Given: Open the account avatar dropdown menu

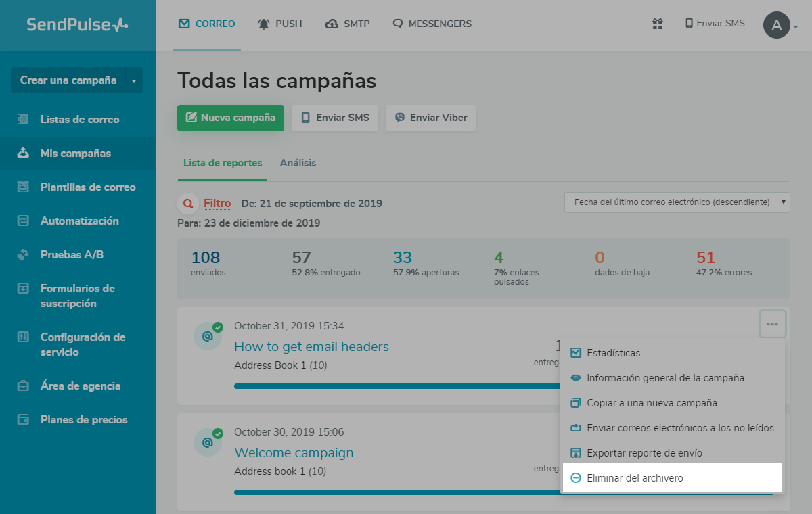Looking at the screenshot, I should click(780, 26).
